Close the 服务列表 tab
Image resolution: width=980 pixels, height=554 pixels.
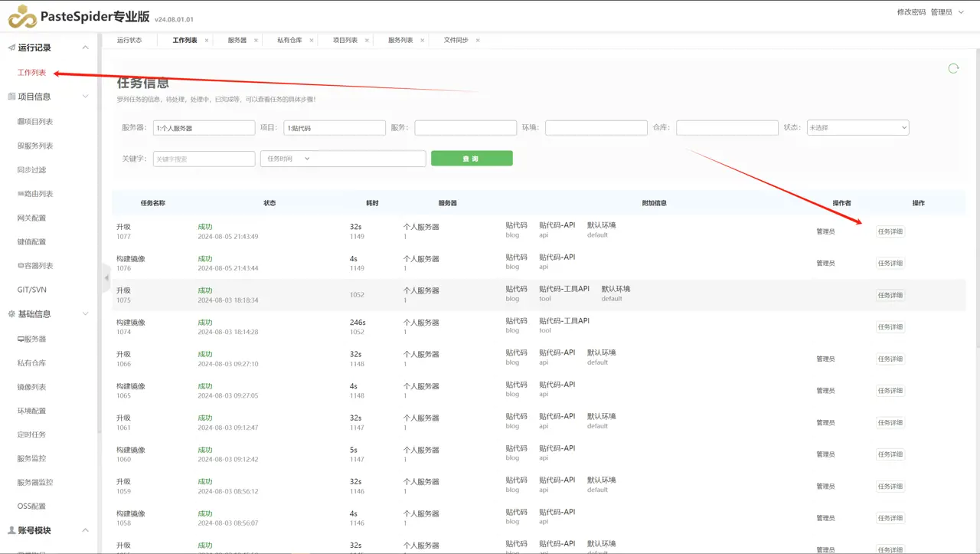click(x=423, y=41)
